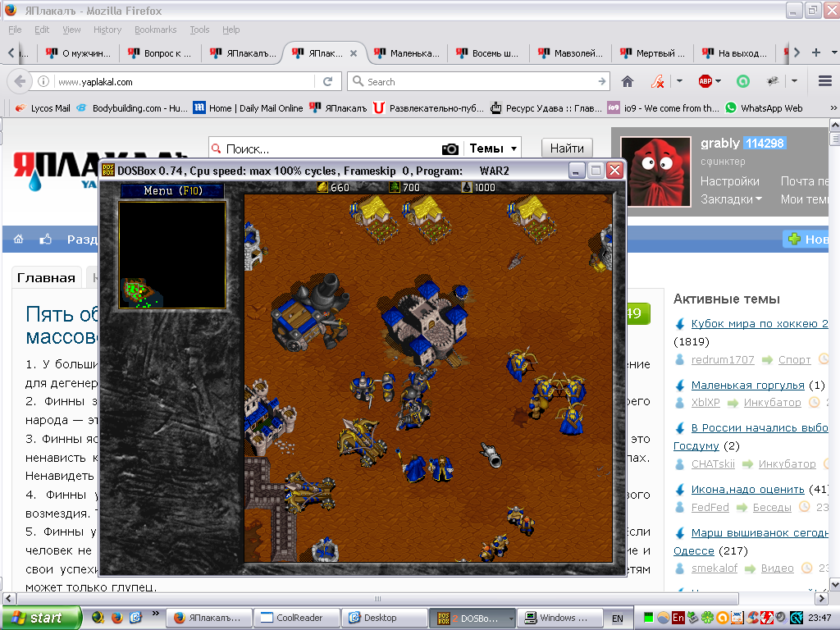
Task: Click the EN language indicator in taskbar
Action: [x=617, y=619]
